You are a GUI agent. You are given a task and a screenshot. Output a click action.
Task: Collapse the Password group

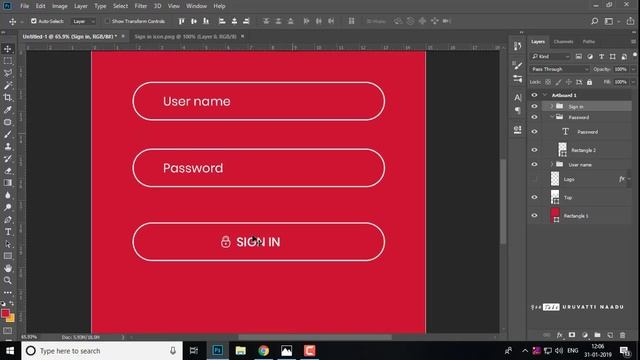pos(551,117)
